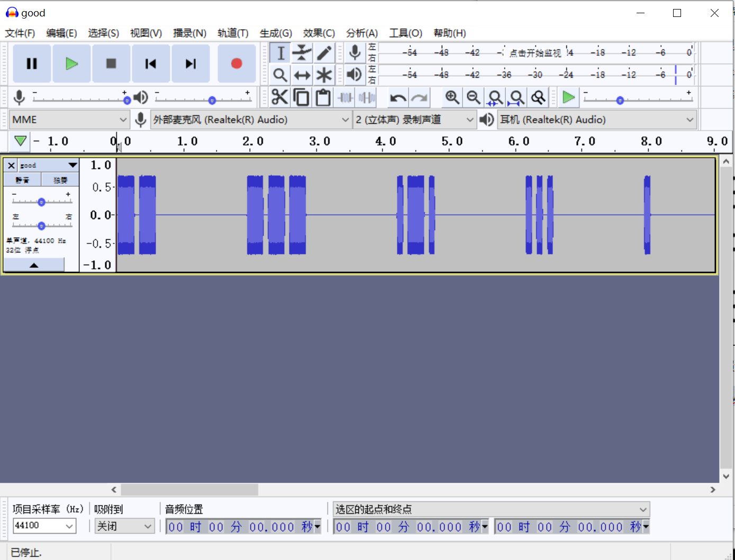Click Fit Project to Width icon
The height and width of the screenshot is (560, 735).
(x=517, y=97)
